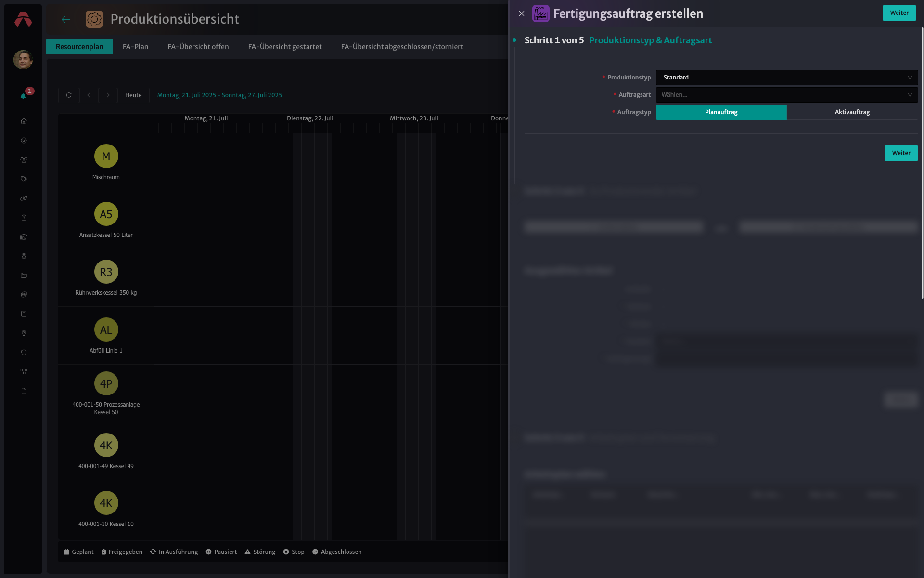Open the users group icon in sidebar
Screen dimensions: 924x578
(24, 160)
